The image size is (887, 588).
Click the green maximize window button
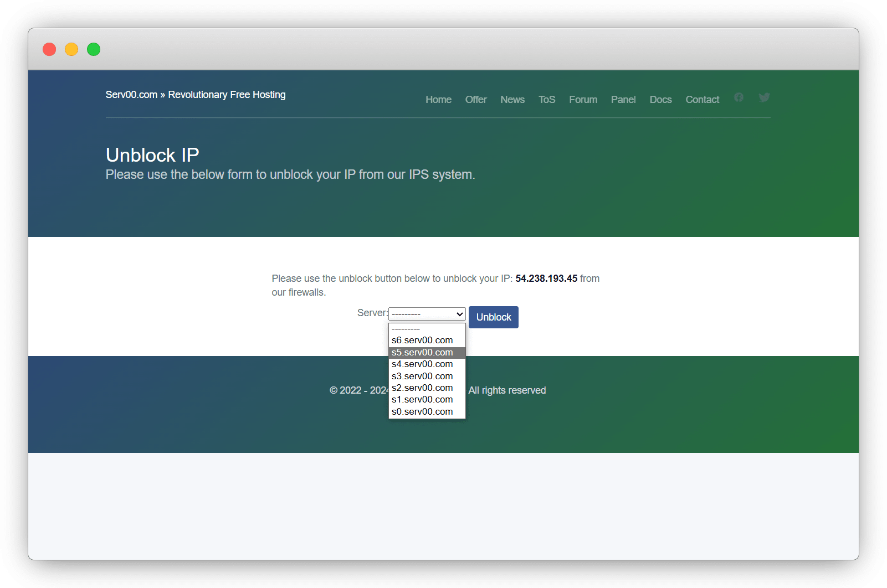(94, 49)
